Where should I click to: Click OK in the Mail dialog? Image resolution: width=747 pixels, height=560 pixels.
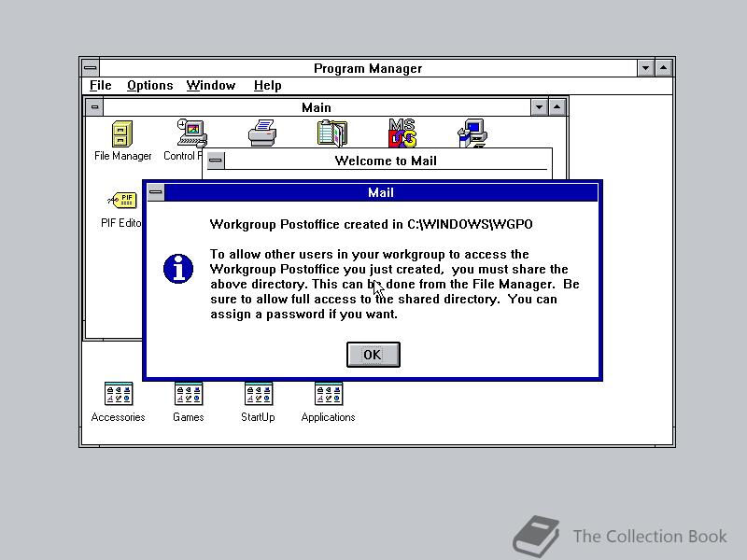point(373,355)
